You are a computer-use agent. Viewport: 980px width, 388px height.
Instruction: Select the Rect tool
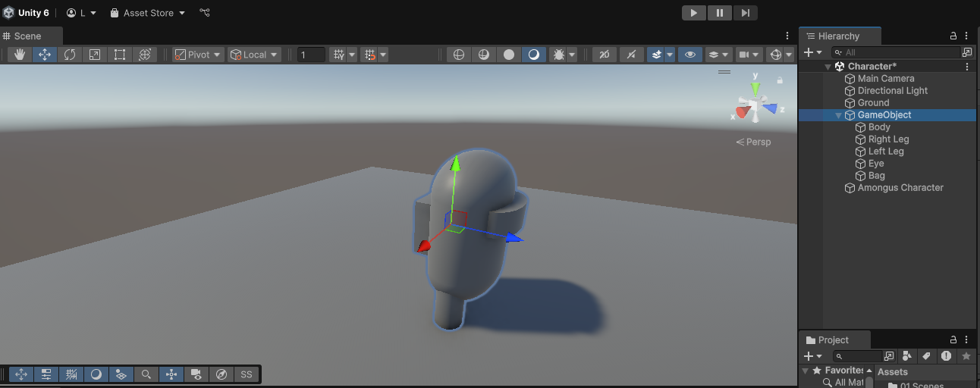[x=120, y=55]
